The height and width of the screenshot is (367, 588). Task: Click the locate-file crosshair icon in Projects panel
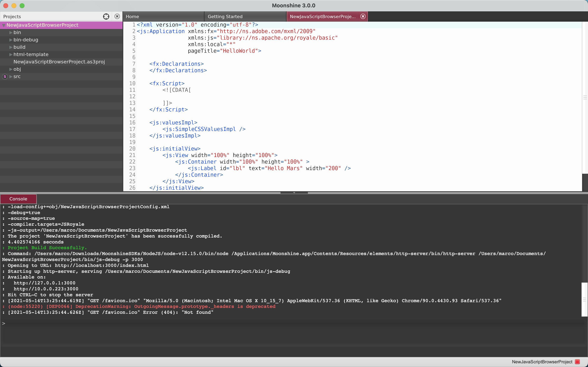point(106,16)
